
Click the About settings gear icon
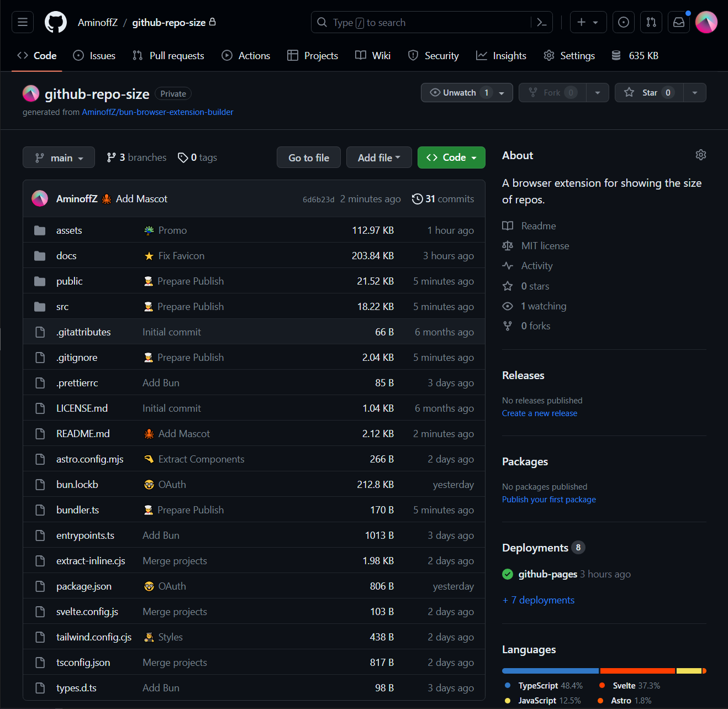701,155
